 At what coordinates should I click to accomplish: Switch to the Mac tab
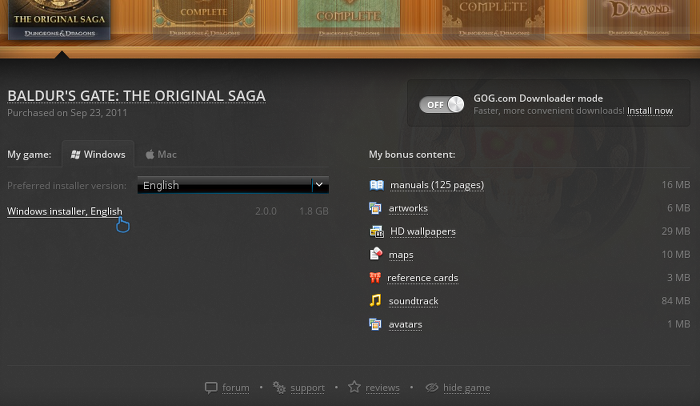click(161, 155)
